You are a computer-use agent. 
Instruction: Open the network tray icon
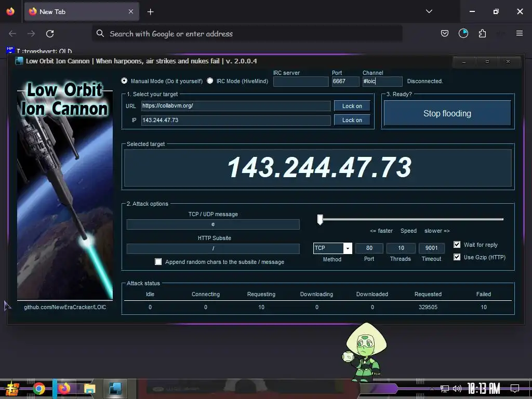[445, 389]
